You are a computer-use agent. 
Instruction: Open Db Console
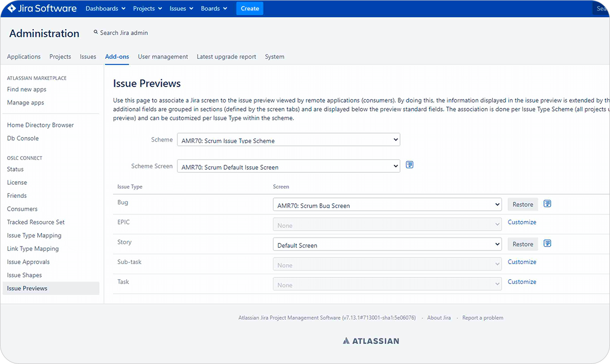click(23, 138)
